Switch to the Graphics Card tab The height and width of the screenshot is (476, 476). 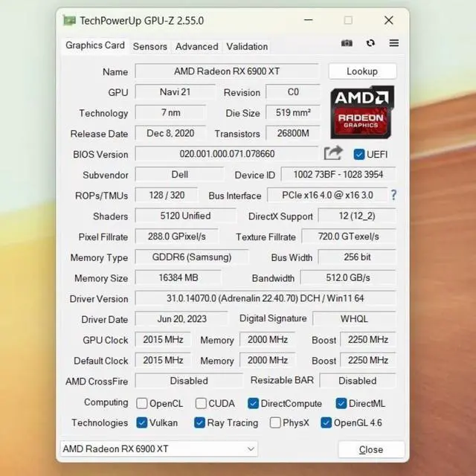pos(95,45)
